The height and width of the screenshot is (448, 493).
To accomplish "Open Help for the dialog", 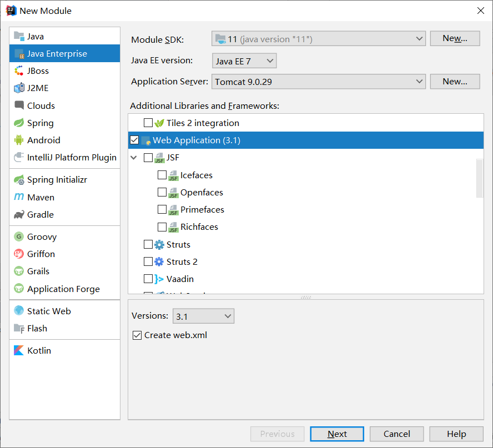I will pos(456,434).
